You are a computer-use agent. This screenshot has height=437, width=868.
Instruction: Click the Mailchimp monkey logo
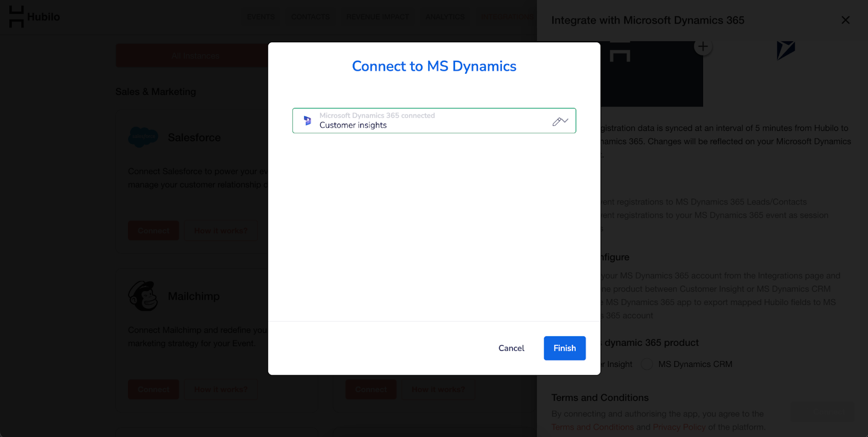click(x=143, y=296)
